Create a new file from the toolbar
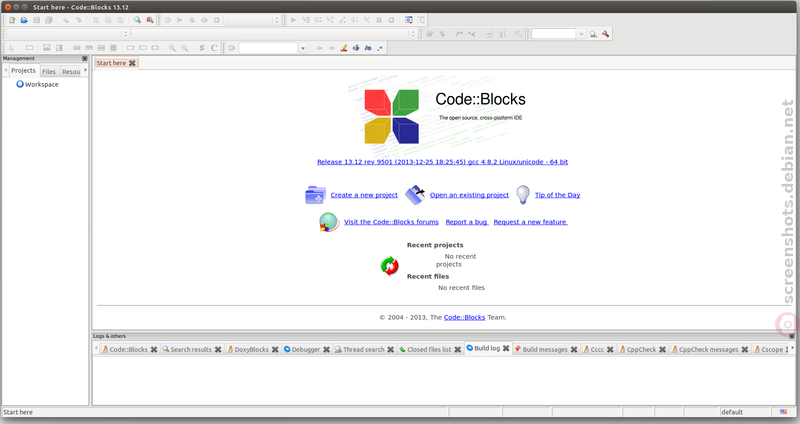 click(x=12, y=20)
